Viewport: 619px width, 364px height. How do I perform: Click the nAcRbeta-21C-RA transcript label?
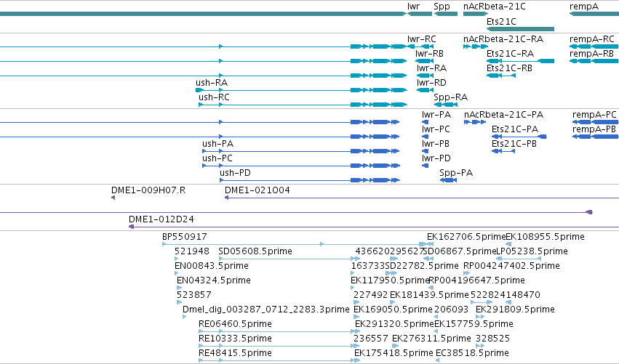tap(503, 39)
